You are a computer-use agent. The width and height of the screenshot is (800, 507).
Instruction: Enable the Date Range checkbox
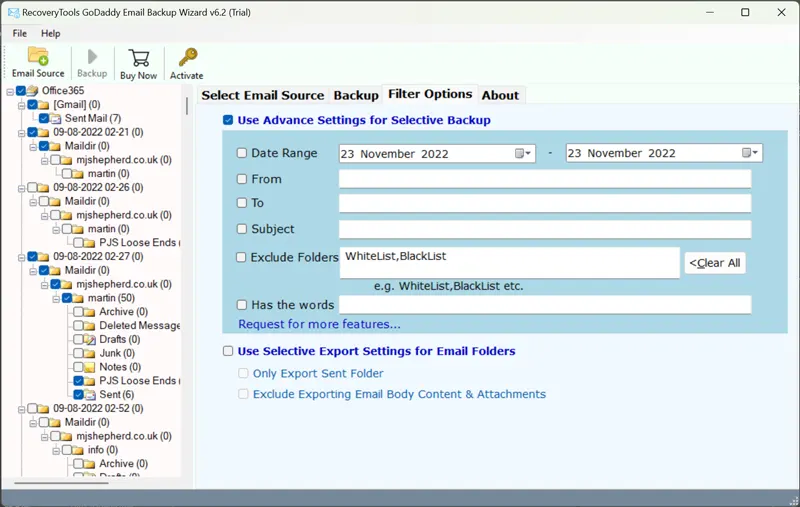click(242, 154)
